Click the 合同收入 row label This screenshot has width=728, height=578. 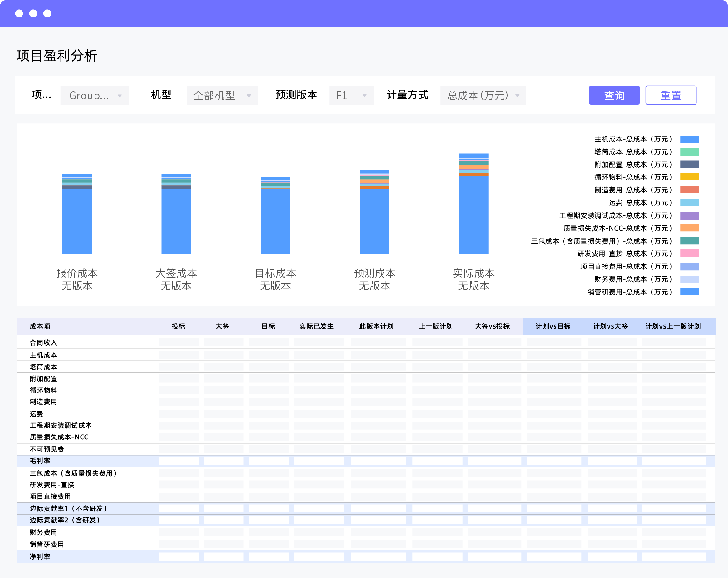[43, 343]
